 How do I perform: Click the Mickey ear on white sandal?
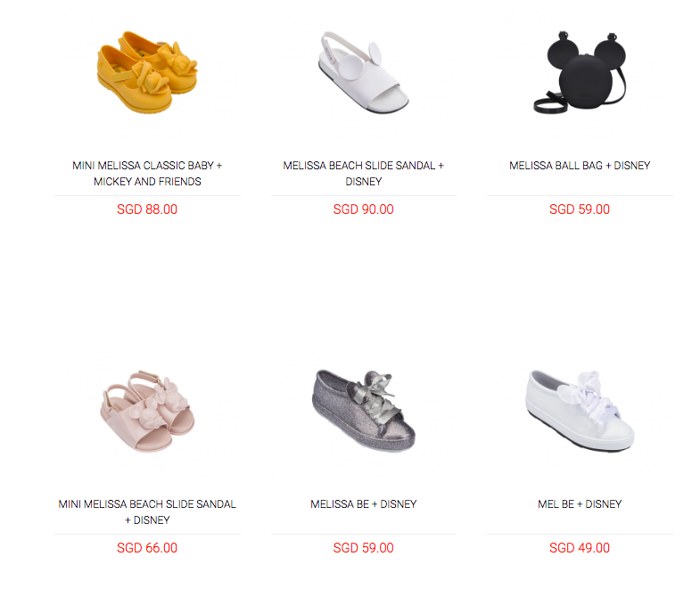point(375,53)
